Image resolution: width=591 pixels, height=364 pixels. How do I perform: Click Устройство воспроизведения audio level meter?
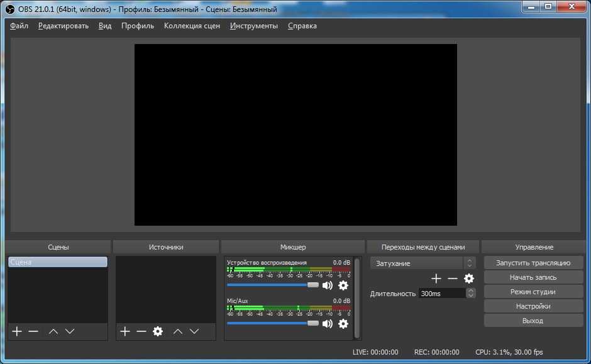[289, 270]
